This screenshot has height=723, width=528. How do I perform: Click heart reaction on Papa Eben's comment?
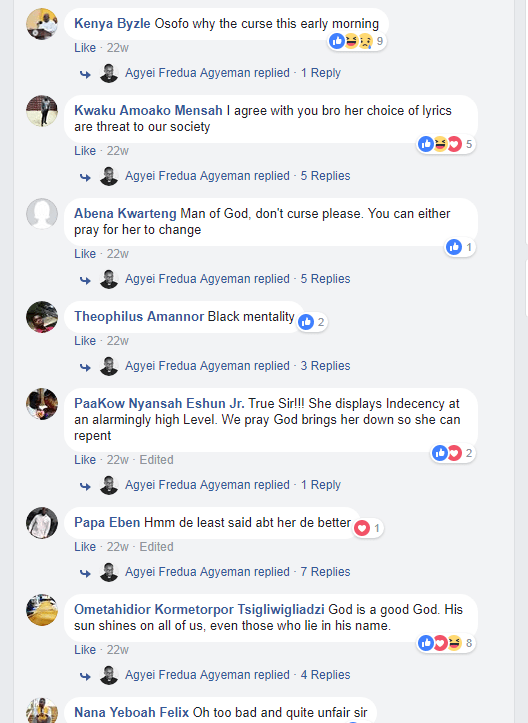pos(362,528)
